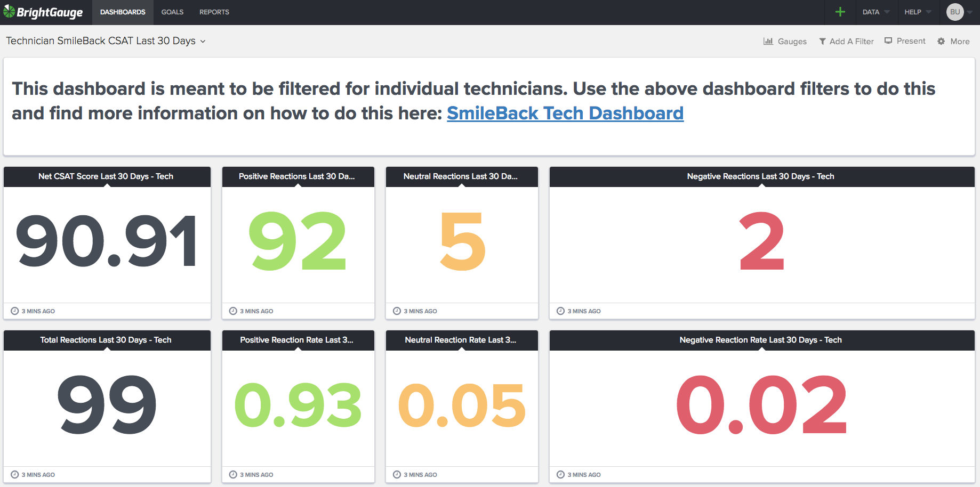Screen dimensions: 980x487
Task: Click the Technician SmileBack CSAT dashboard title
Action: [x=101, y=41]
